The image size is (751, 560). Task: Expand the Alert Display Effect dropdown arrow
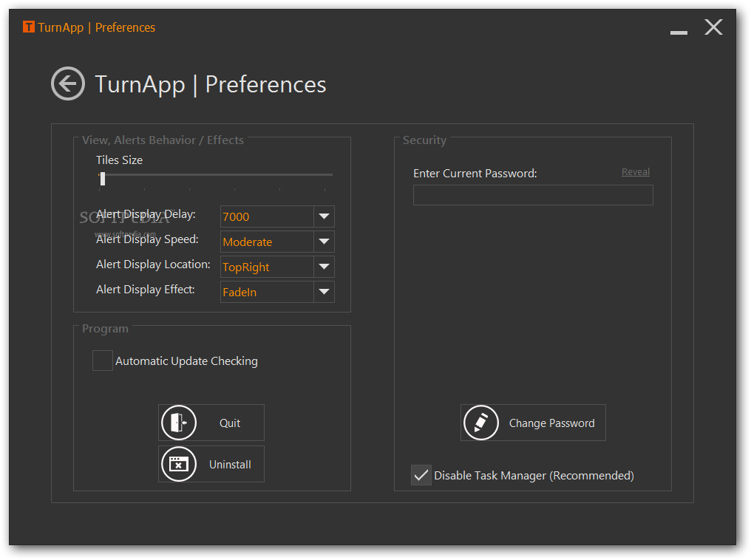[x=324, y=292]
